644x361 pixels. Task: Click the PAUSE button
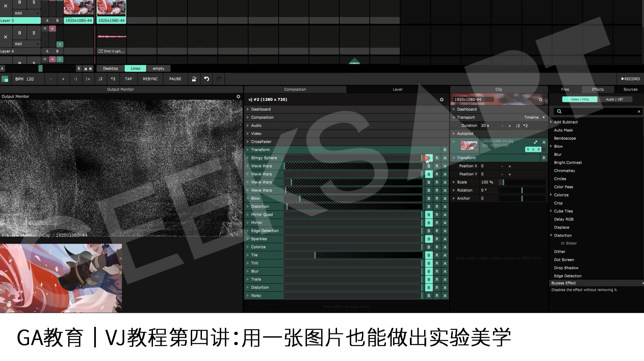pyautogui.click(x=175, y=79)
